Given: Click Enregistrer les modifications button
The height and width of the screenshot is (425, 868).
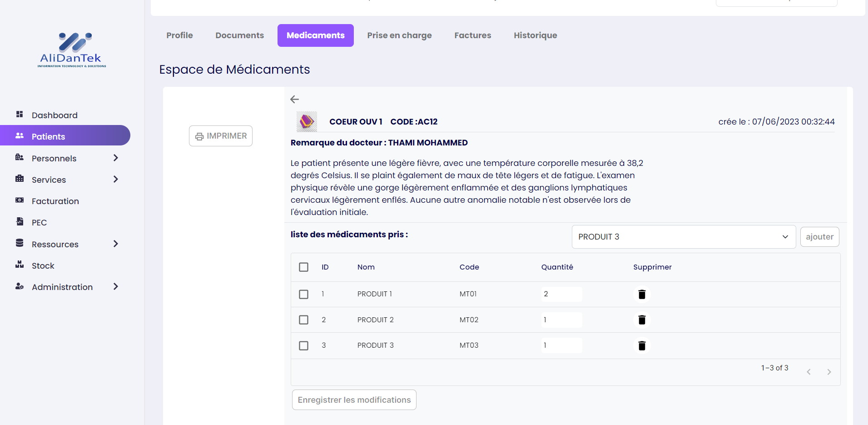Looking at the screenshot, I should [354, 400].
